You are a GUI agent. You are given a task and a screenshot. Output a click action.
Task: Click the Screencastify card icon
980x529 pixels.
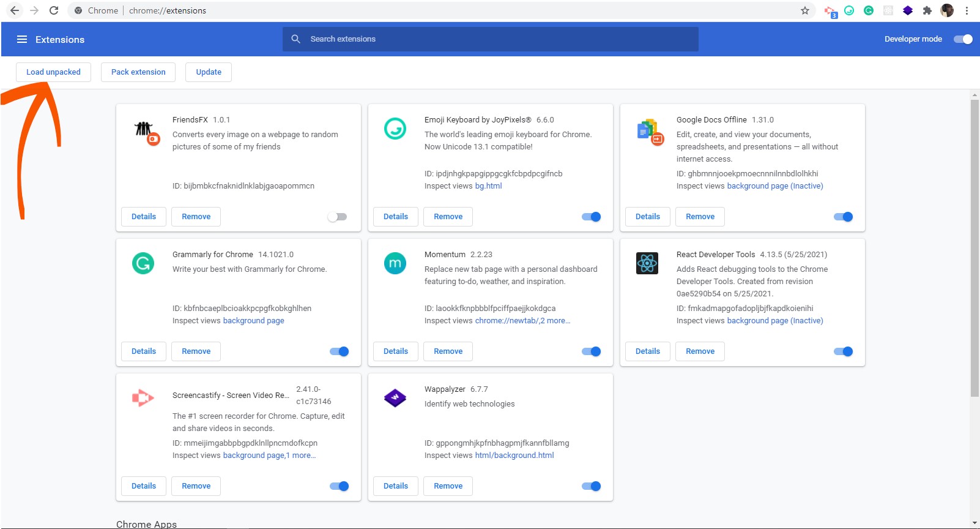[143, 398]
